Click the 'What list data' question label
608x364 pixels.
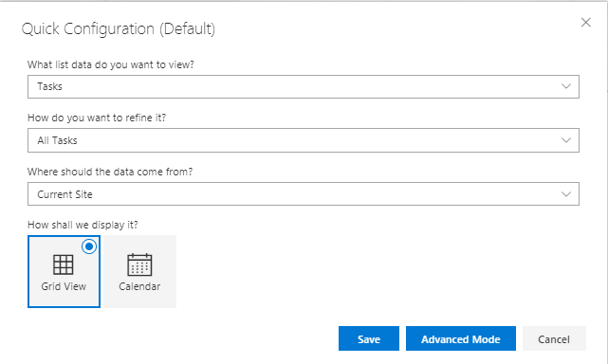coord(111,64)
